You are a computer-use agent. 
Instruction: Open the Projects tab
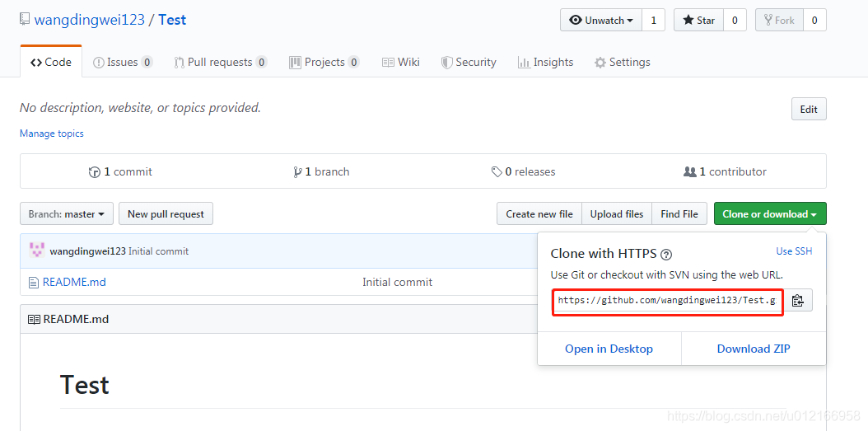pyautogui.click(x=324, y=62)
